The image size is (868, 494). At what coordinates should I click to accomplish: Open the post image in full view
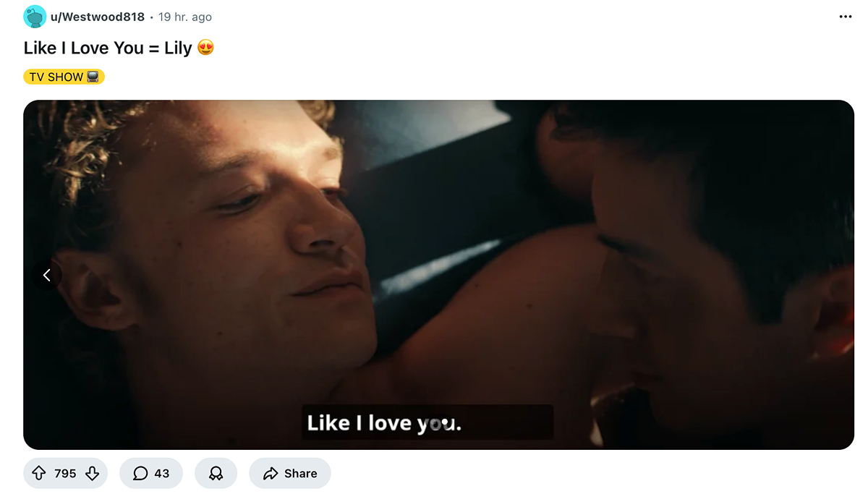(x=438, y=275)
